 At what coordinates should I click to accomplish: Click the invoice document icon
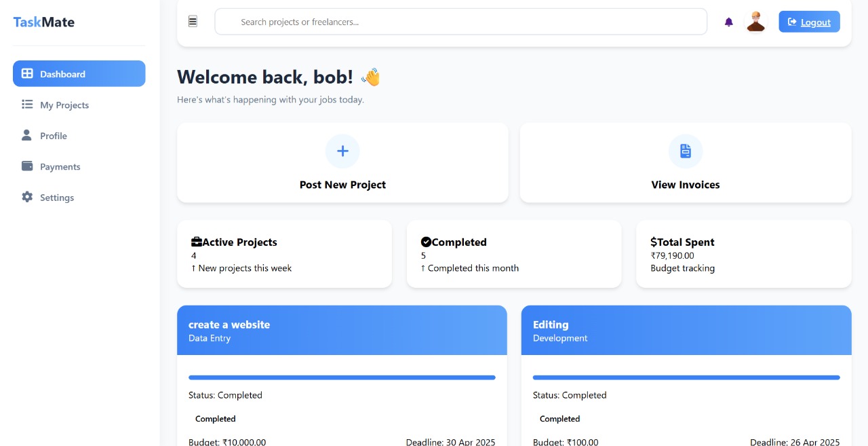(x=686, y=151)
